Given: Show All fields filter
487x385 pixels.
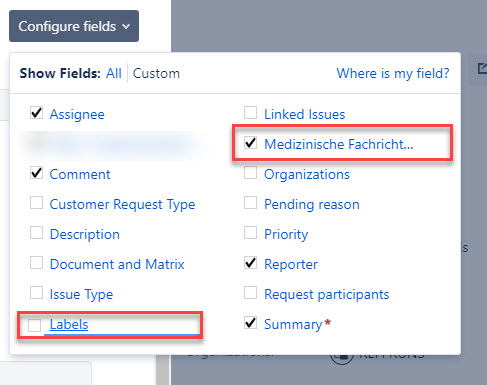Looking at the screenshot, I should tap(114, 73).
